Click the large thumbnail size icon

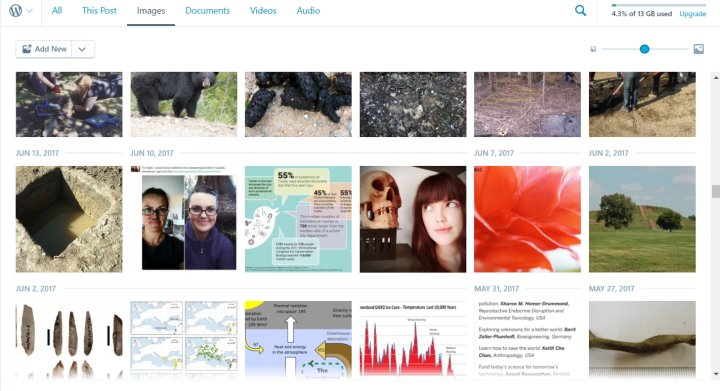698,49
